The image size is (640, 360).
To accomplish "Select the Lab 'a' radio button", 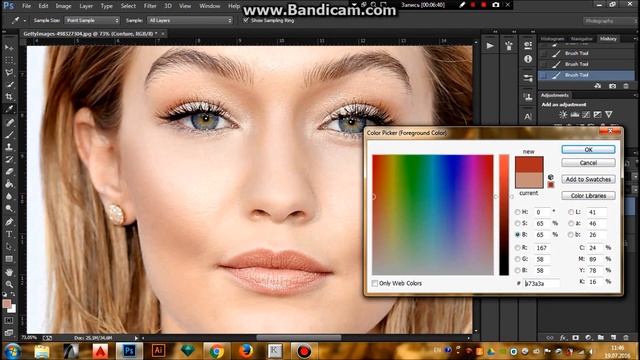I will pyautogui.click(x=571, y=223).
